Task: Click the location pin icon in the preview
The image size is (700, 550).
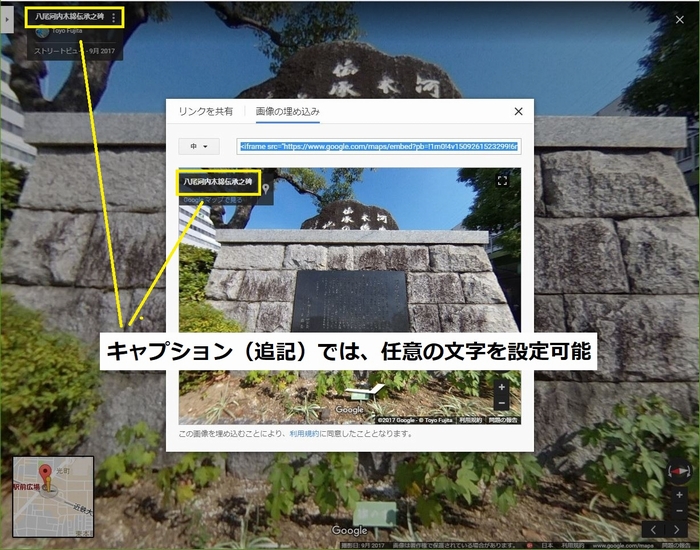Action: [266, 188]
